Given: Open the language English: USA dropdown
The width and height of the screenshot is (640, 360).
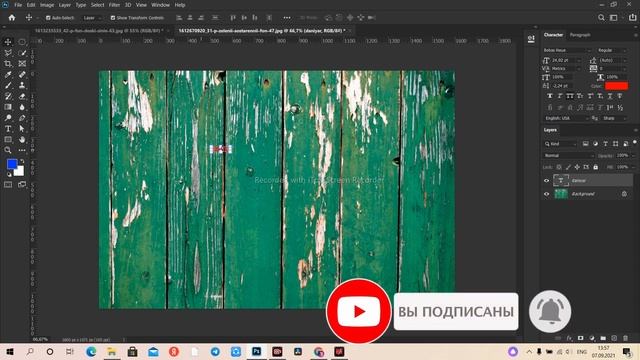Looking at the screenshot, I should [567, 118].
